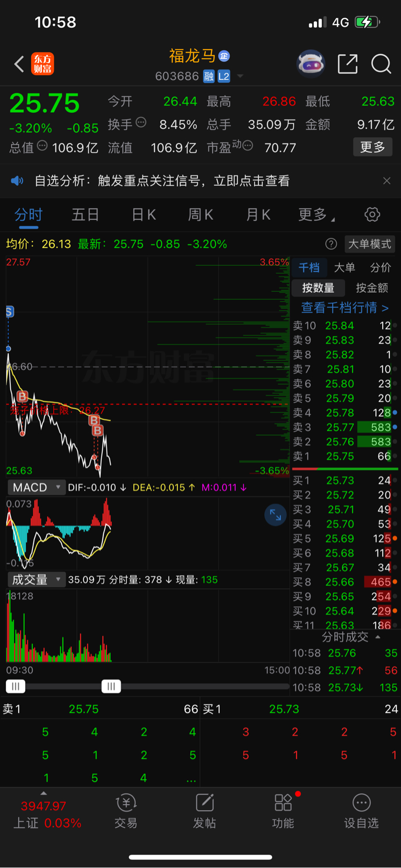
Task: Select the 大单 tab
Action: click(345, 268)
